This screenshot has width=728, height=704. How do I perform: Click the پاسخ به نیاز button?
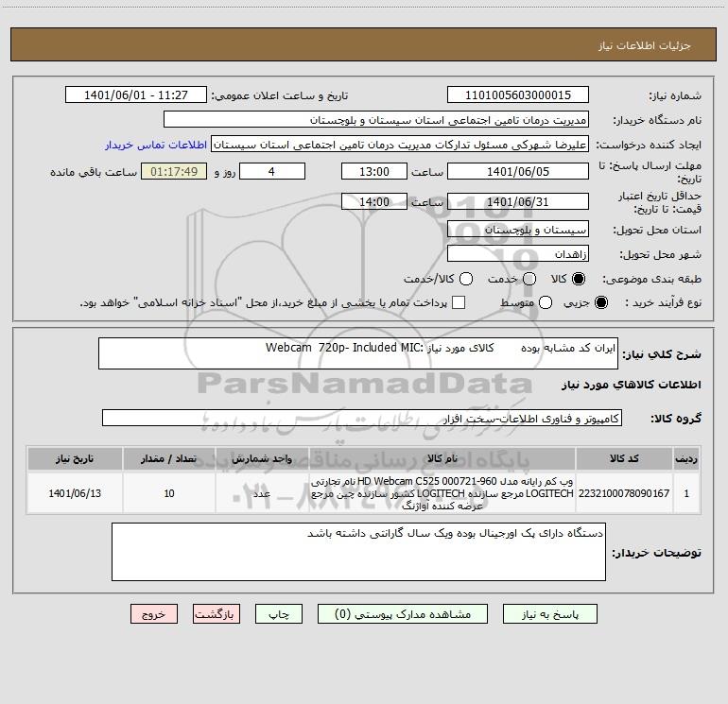[549, 614]
